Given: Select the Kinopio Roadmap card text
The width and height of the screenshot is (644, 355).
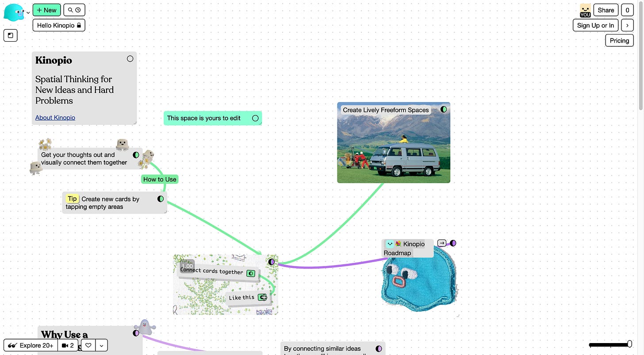Looking at the screenshot, I should (405, 248).
